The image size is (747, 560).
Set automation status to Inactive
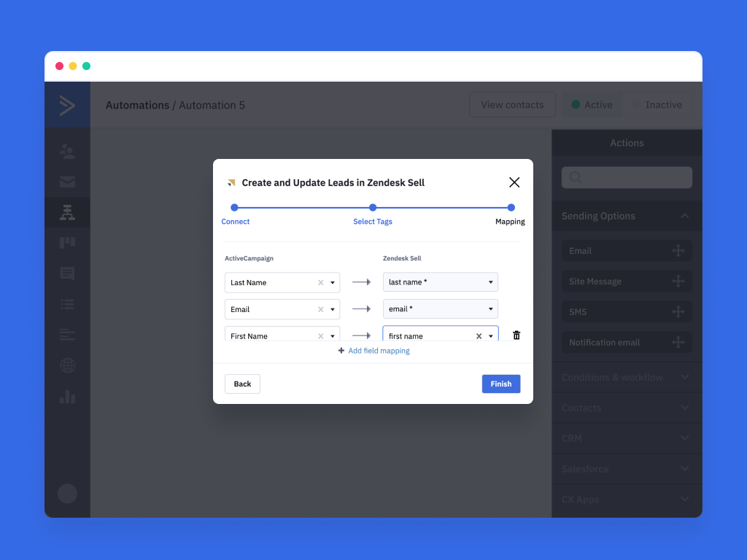click(x=657, y=105)
